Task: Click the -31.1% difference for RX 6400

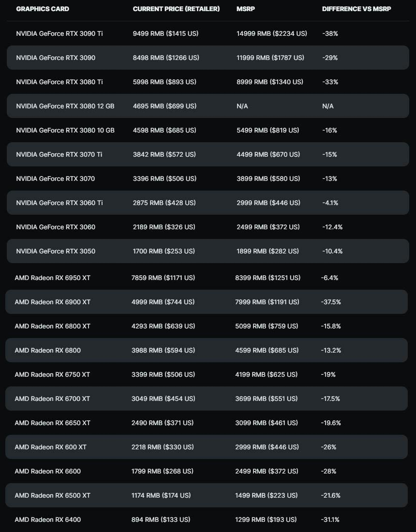Action: point(330,519)
